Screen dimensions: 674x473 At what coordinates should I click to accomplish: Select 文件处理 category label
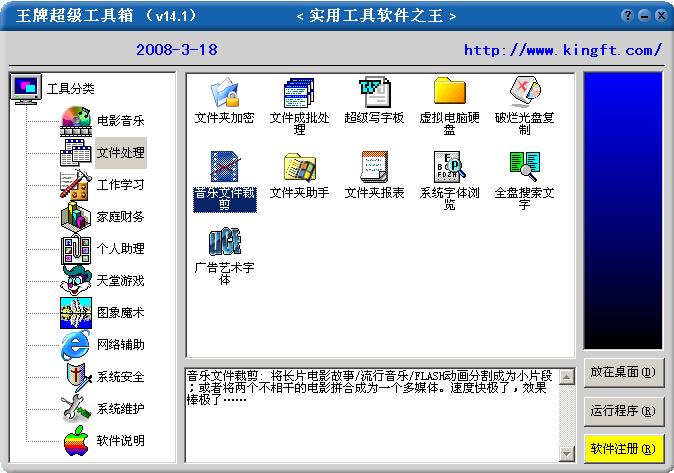(x=120, y=153)
